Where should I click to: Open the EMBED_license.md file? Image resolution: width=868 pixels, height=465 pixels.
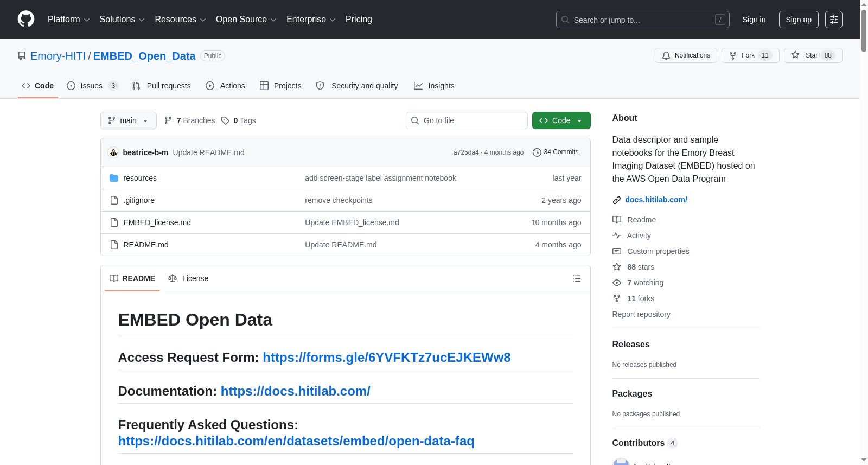pos(157,222)
